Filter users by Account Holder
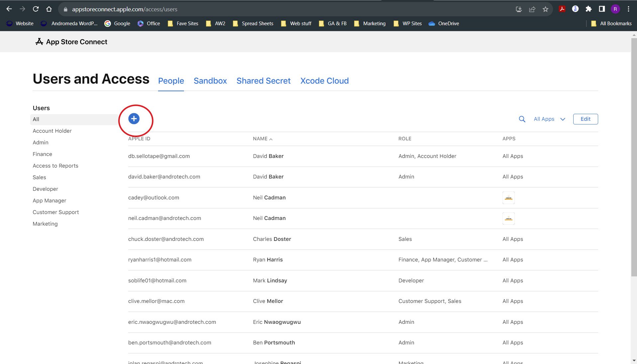This screenshot has height=364, width=637. coord(52,131)
